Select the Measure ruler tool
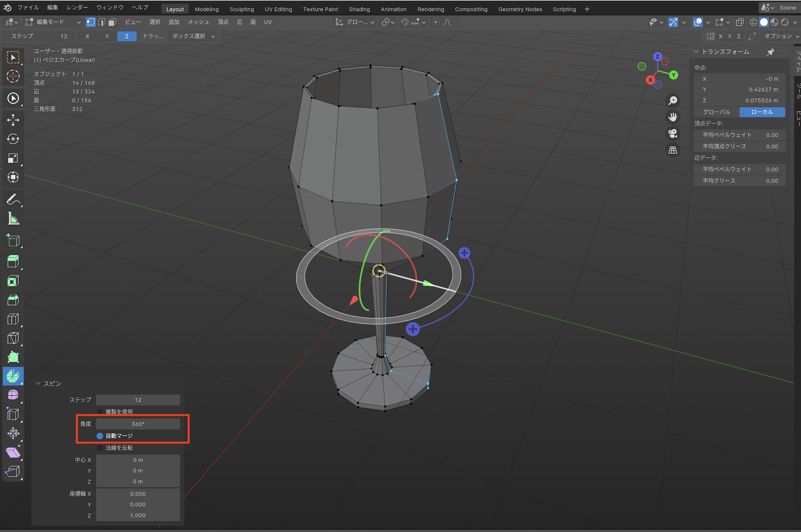 [13, 219]
